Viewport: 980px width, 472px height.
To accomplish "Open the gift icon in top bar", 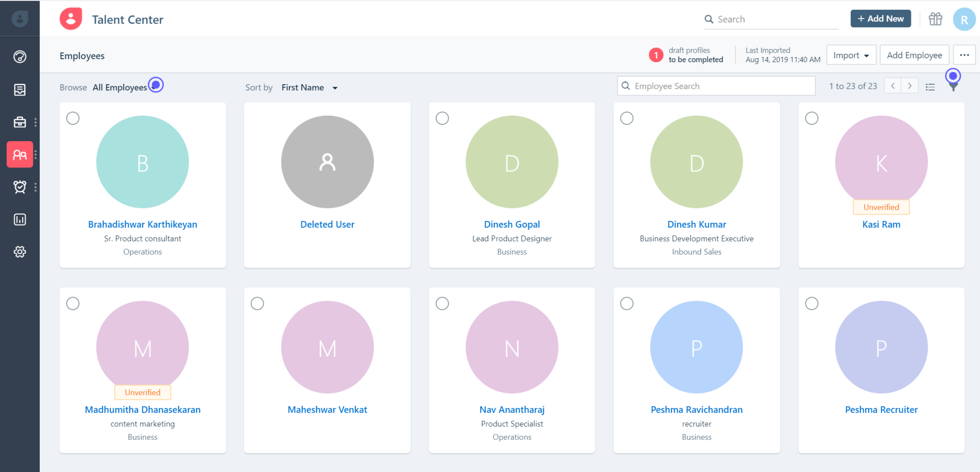I will [x=935, y=19].
